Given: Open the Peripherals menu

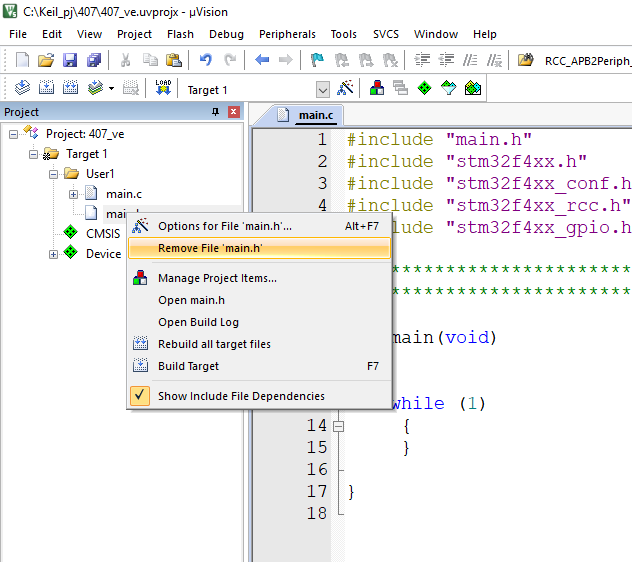Looking at the screenshot, I should [x=287, y=34].
